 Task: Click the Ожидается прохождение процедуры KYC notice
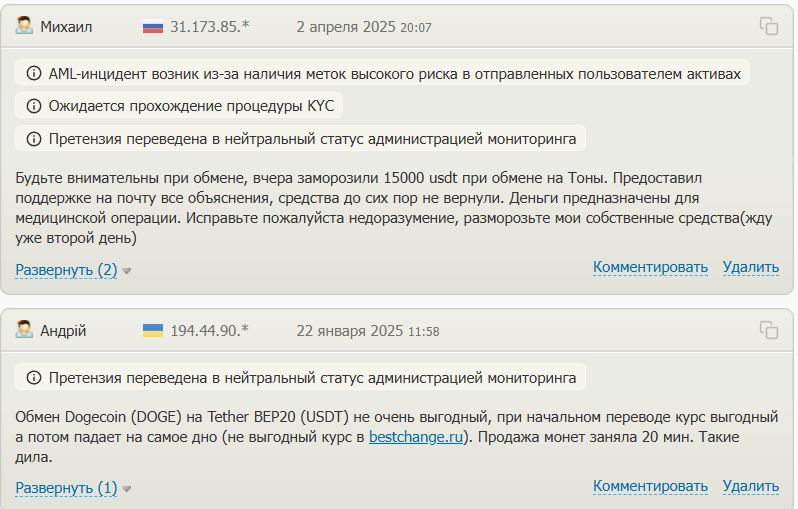pos(179,106)
